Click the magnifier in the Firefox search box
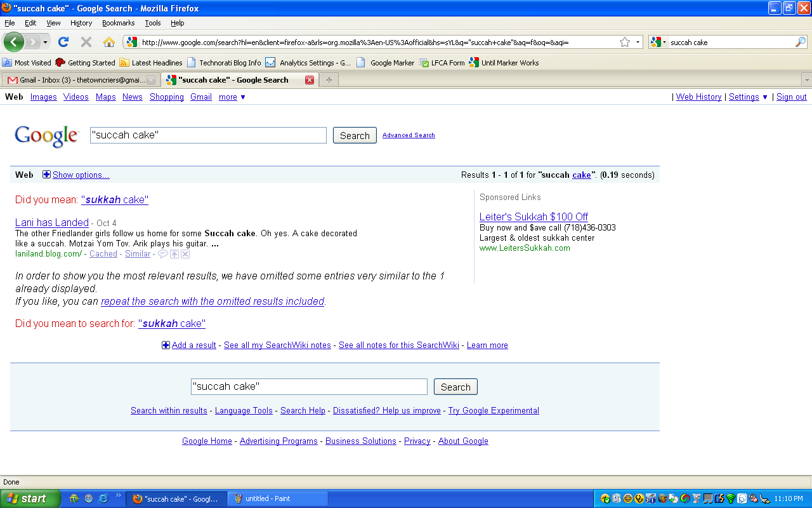This screenshot has width=812, height=508. (801, 42)
